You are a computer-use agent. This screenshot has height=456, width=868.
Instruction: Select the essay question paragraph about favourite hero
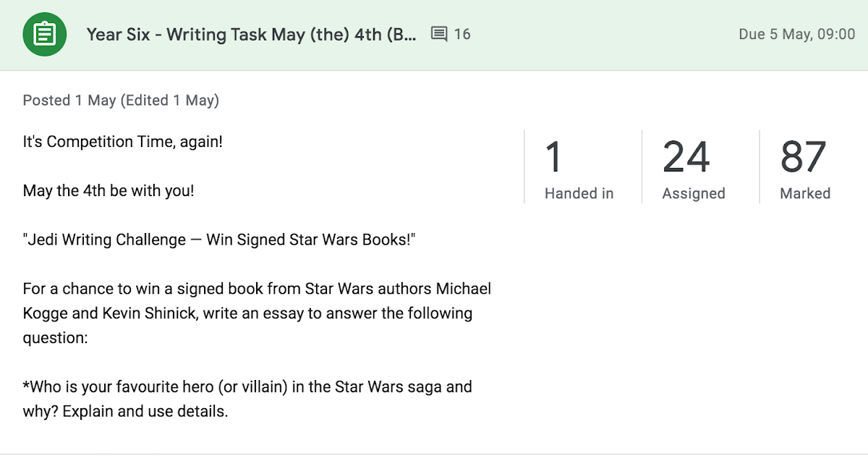pos(247,398)
